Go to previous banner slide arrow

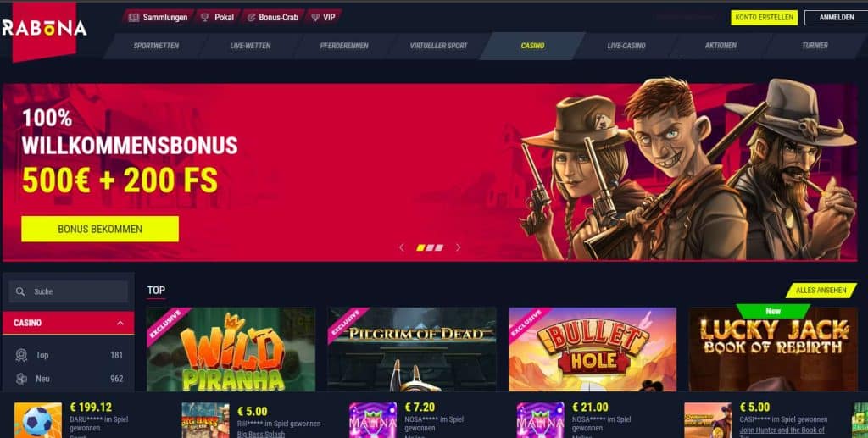click(402, 247)
